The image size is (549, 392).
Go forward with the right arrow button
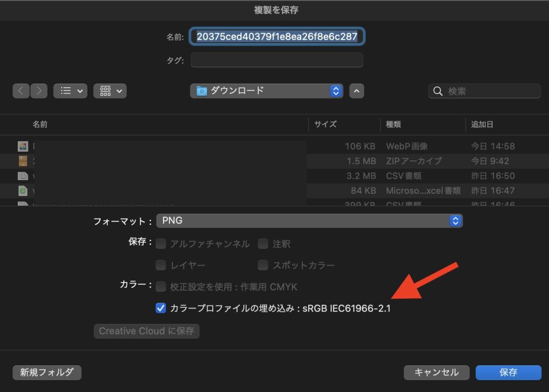point(39,91)
